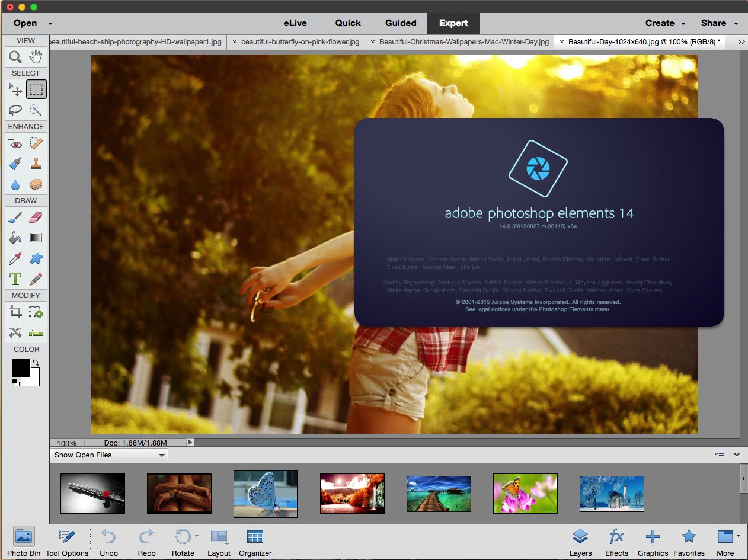This screenshot has width=748, height=560.
Task: Select the Horizontal Type tool
Action: click(x=15, y=279)
